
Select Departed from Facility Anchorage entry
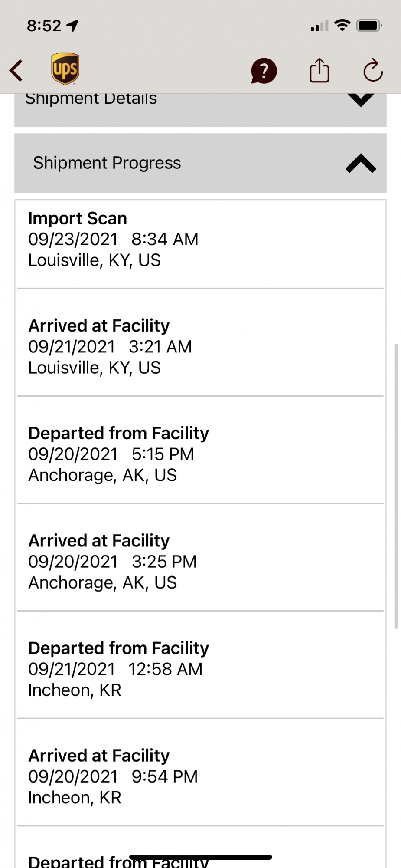click(200, 454)
